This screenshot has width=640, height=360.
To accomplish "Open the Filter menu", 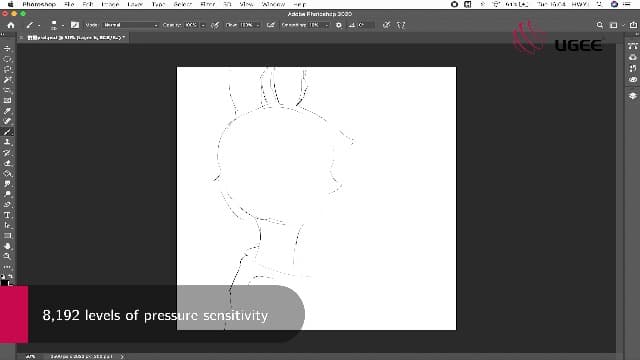I will [208, 4].
